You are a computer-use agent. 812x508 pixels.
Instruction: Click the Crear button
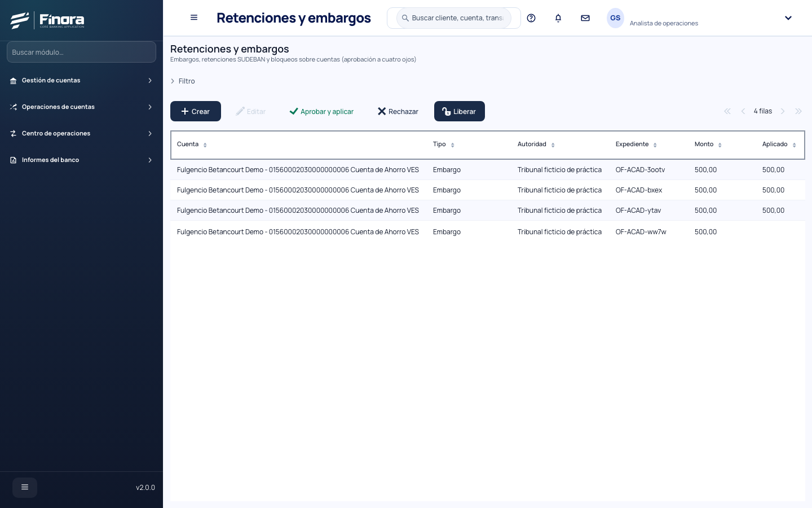[196, 111]
